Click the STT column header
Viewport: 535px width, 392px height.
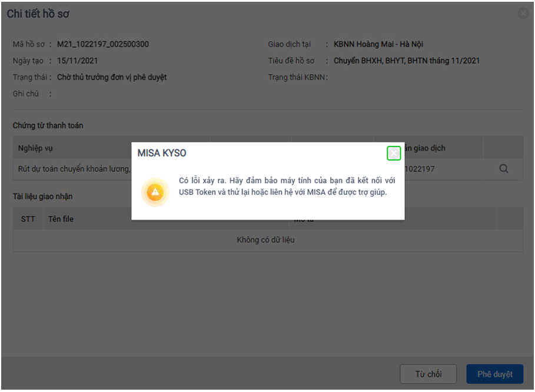28,219
